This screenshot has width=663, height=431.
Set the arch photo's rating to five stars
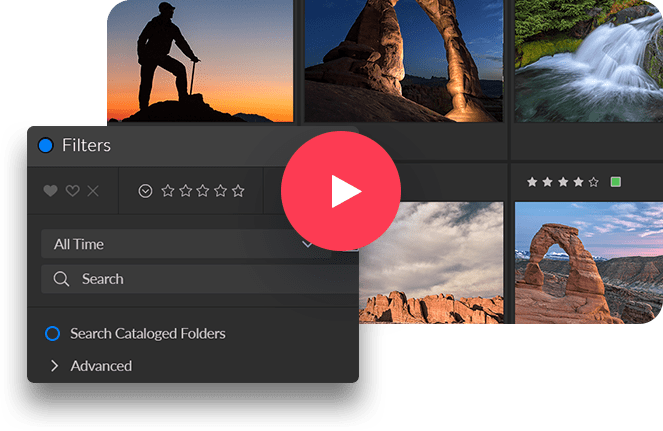[x=594, y=182]
